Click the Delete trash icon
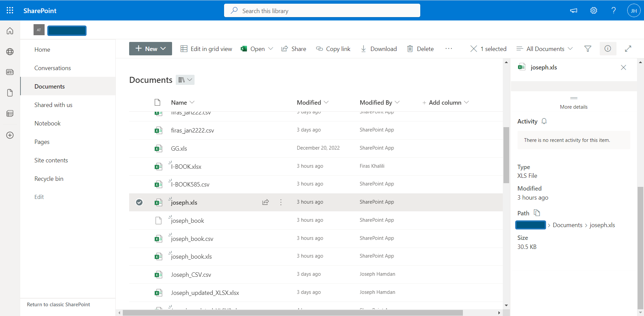Viewport: 644px width, 316px height. pos(410,49)
